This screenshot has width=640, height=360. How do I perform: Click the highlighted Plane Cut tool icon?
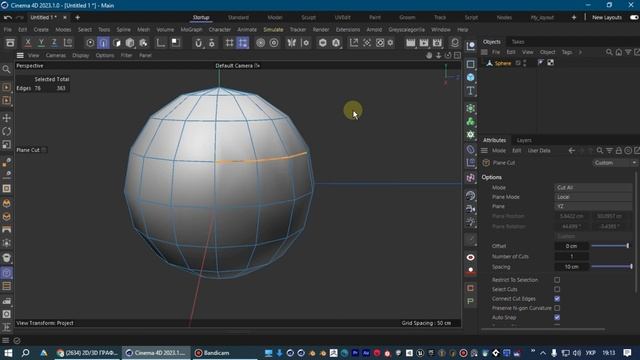7,273
